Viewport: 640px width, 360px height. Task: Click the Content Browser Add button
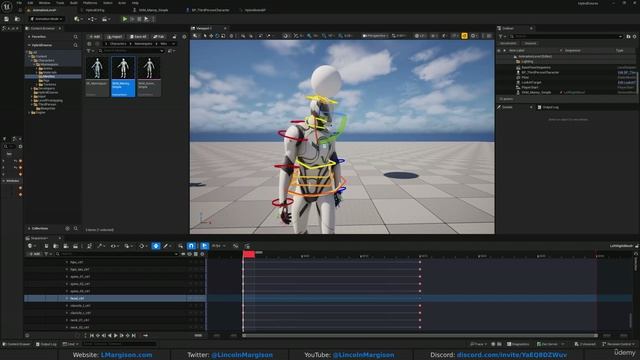click(95, 37)
